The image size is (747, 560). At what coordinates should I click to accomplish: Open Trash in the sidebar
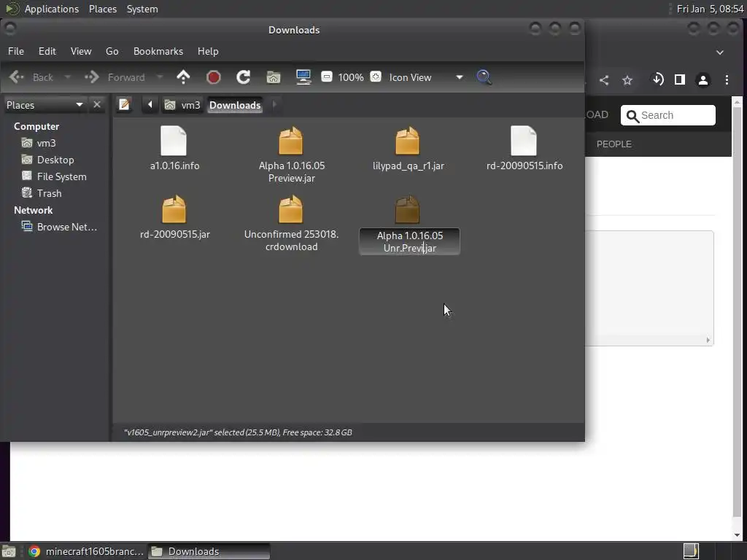click(x=49, y=193)
